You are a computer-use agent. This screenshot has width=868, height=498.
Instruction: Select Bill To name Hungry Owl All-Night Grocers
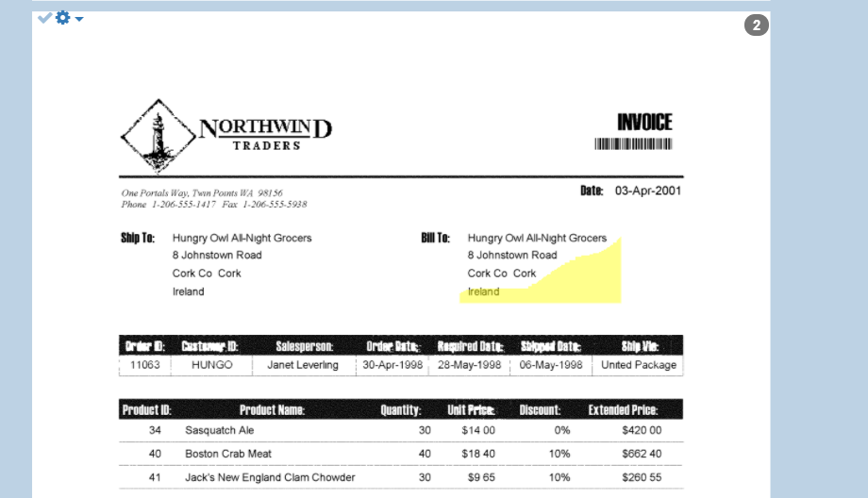(537, 238)
